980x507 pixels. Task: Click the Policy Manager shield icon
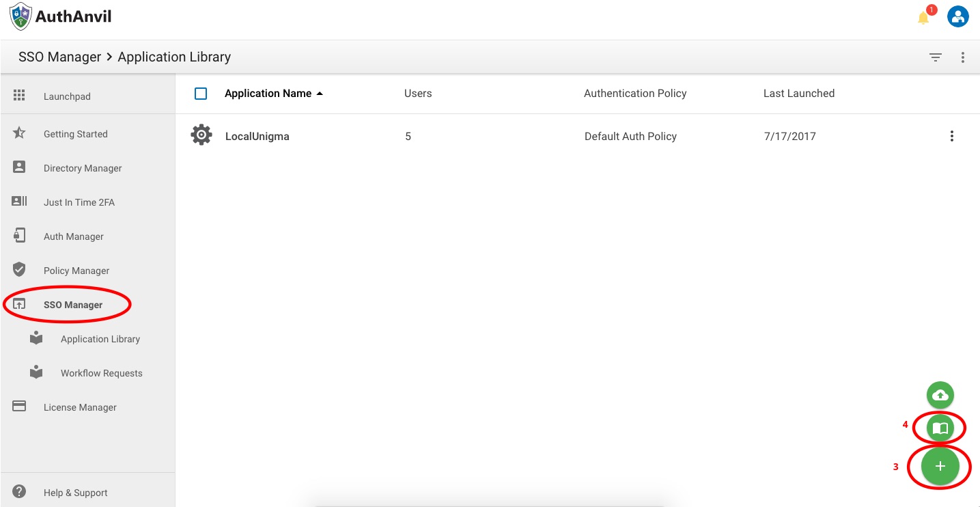coord(19,270)
